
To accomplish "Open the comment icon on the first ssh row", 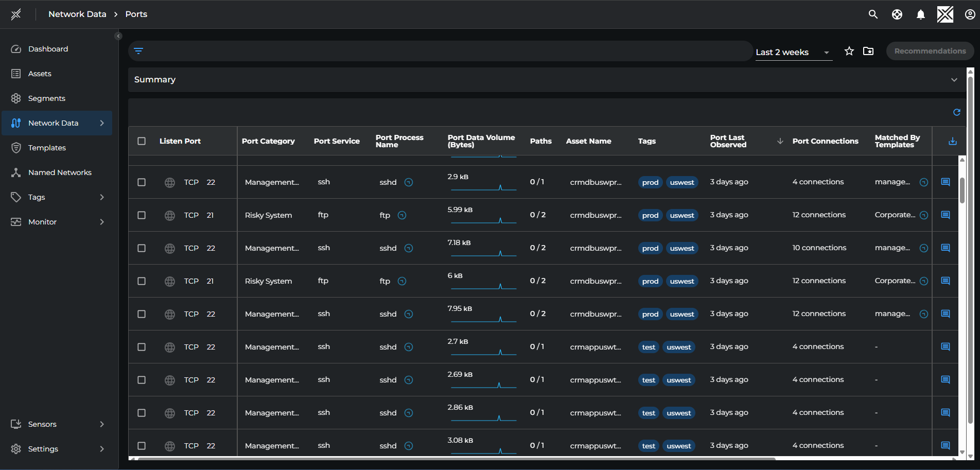I will pos(946,182).
